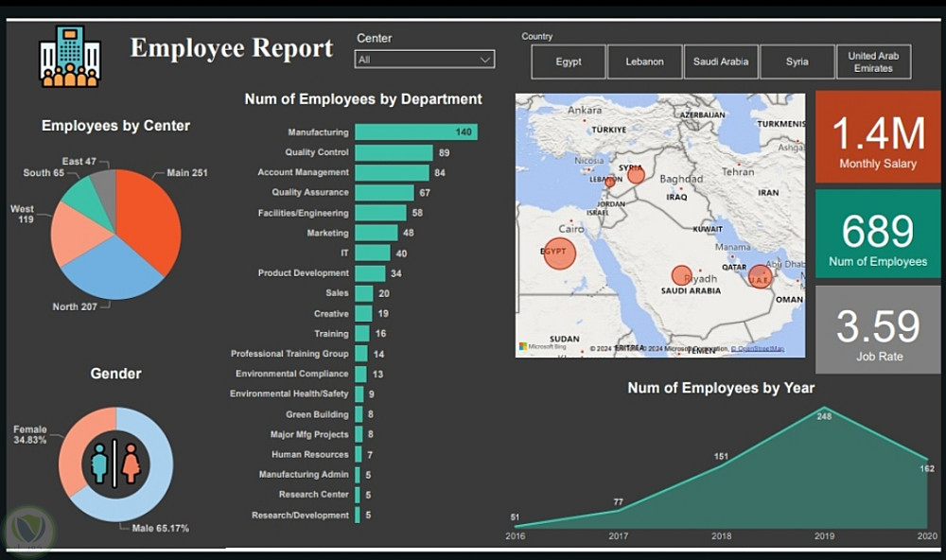
Task: Expand the Center dropdown chevron arrow
Action: tap(484, 60)
